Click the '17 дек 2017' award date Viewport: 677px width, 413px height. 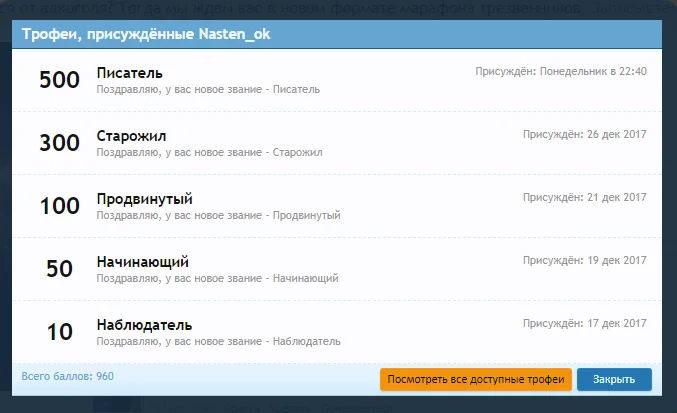[617, 324]
